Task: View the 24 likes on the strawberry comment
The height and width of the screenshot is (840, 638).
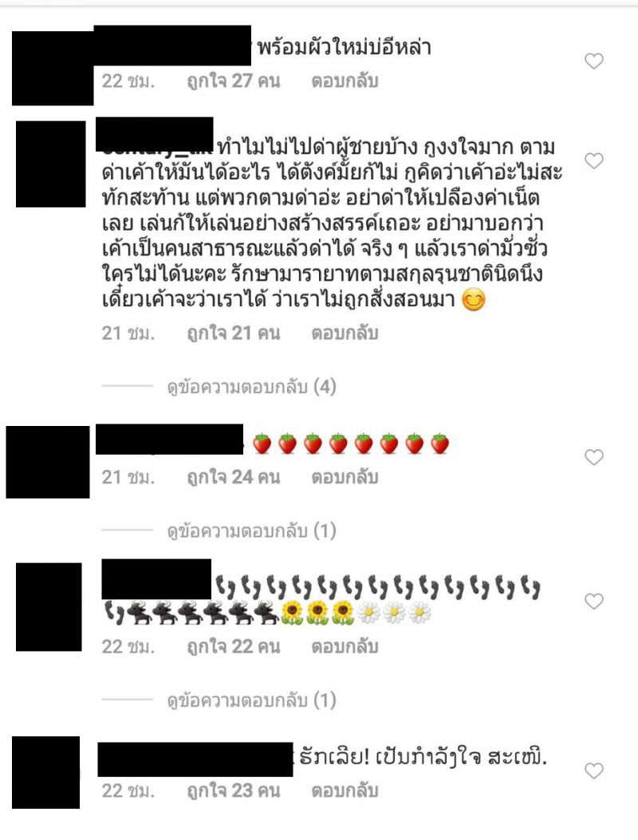Action: click(234, 477)
